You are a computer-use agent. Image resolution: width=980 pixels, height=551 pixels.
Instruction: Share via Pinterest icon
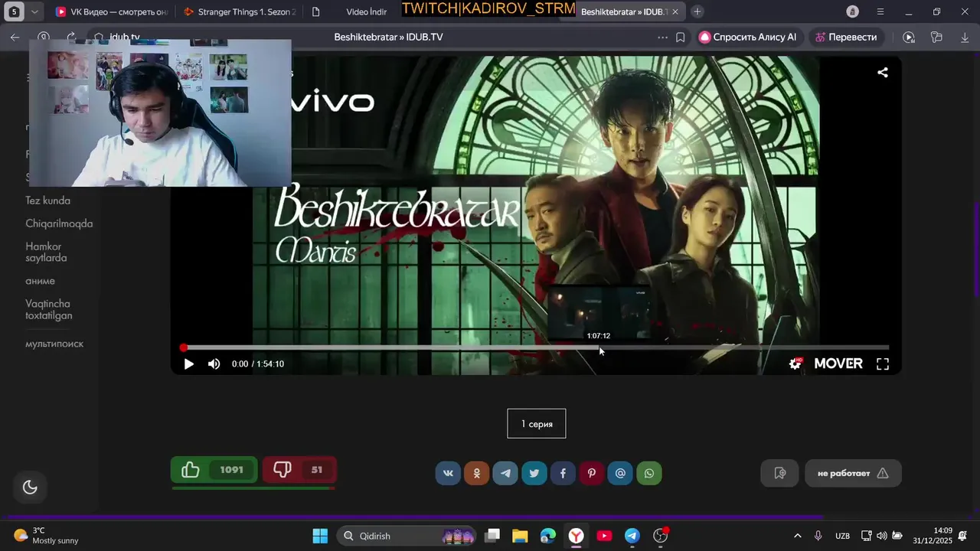click(x=592, y=473)
